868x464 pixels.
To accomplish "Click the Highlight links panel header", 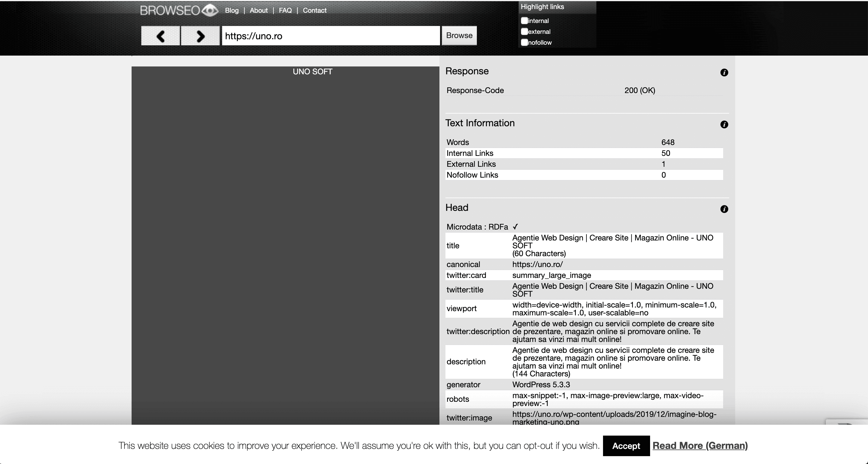I will tap(542, 7).
